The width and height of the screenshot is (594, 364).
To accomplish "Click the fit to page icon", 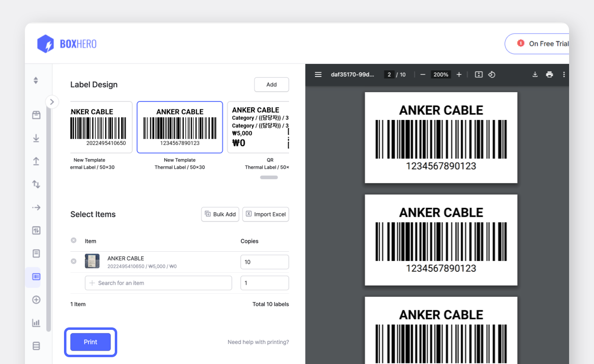I will click(x=479, y=75).
